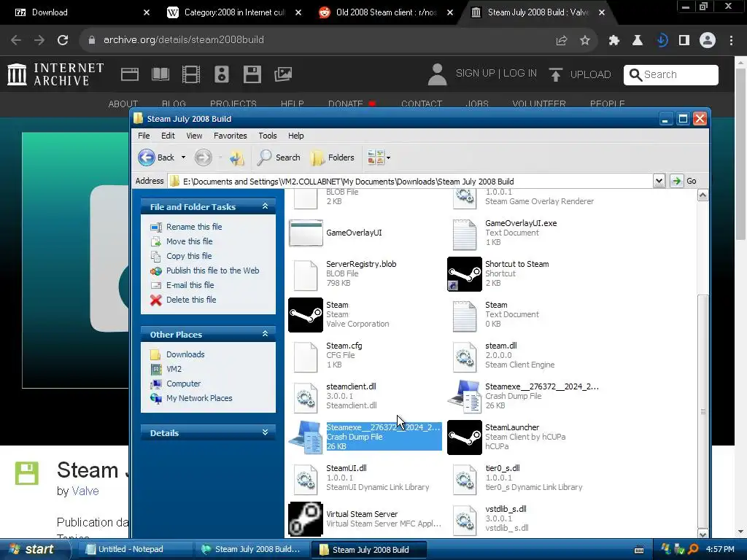This screenshot has width=747, height=560.
Task: Go up one folder level icon
Action: point(237,157)
